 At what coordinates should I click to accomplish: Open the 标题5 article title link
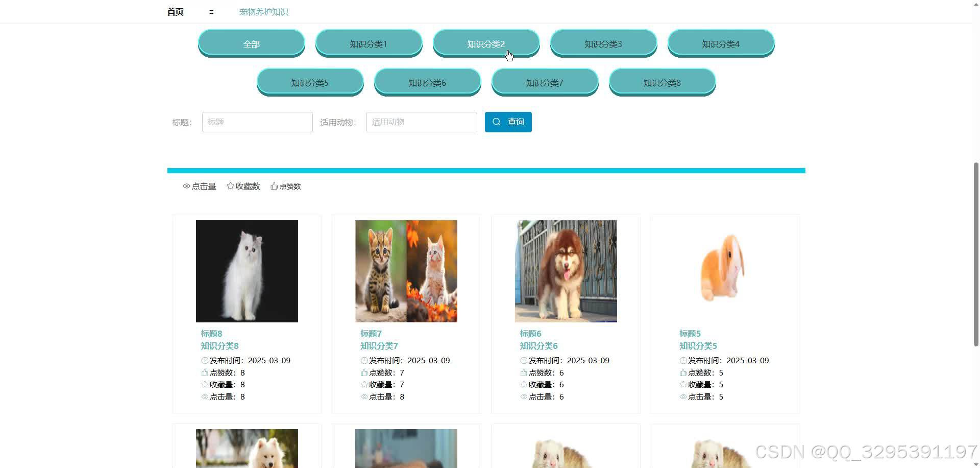pyautogui.click(x=690, y=334)
